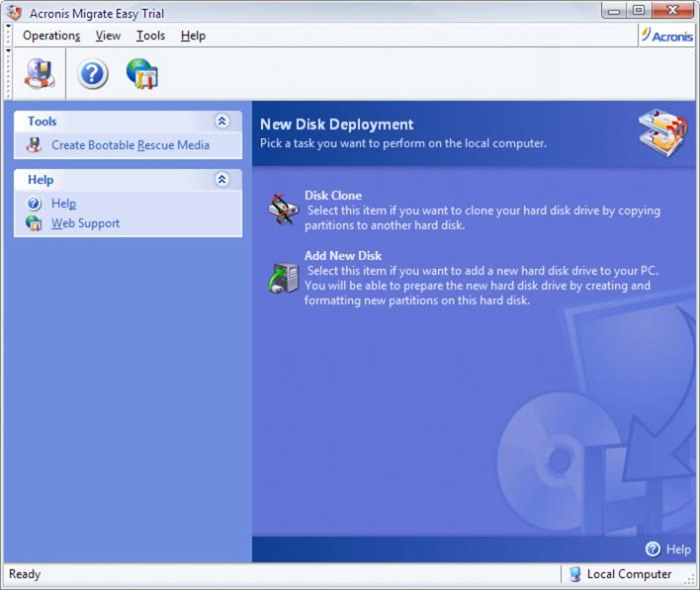
Task: Click the Disk Clone icon
Action: (x=283, y=209)
